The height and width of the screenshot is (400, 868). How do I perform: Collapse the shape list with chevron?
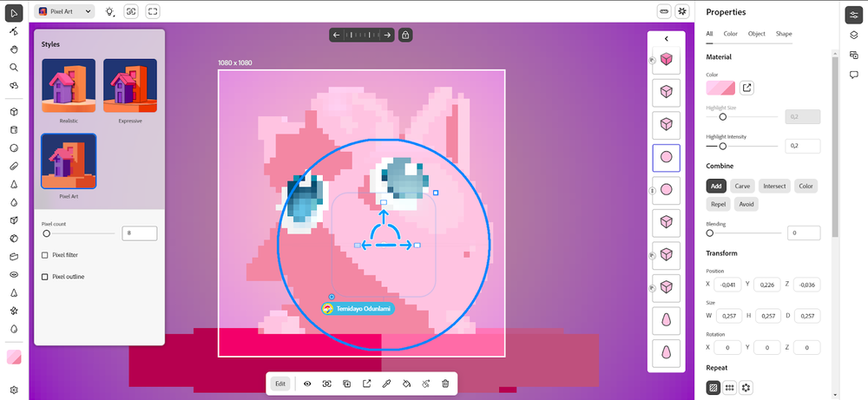pos(667,39)
